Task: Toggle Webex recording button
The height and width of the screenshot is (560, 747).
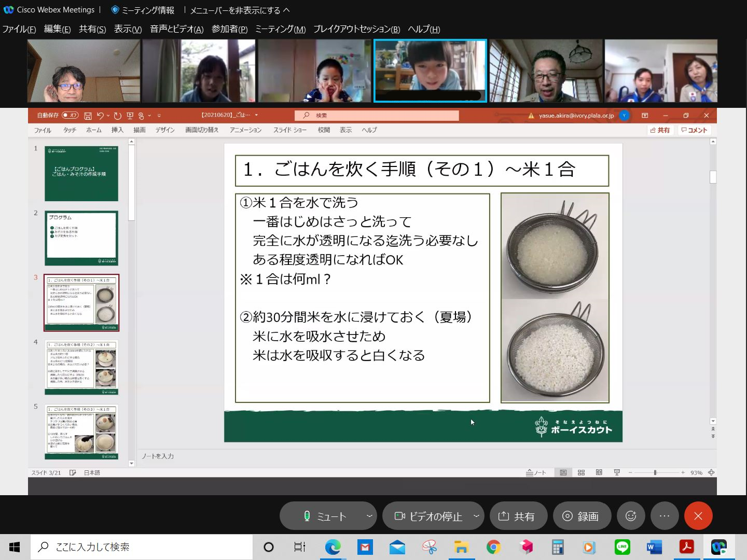Action: pos(582,516)
